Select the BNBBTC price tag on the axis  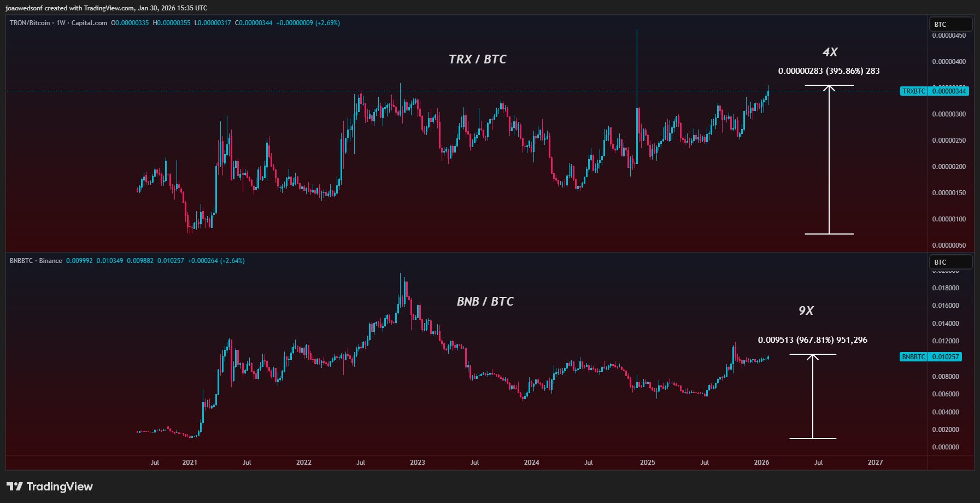point(913,357)
